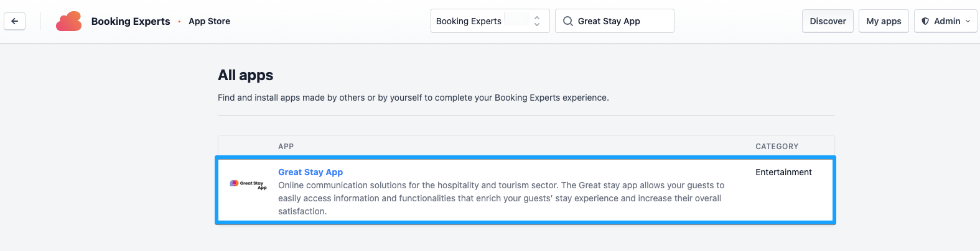Expand the Admin dropdown menu
Viewport: 980px width, 251px height.
pyautogui.click(x=945, y=21)
